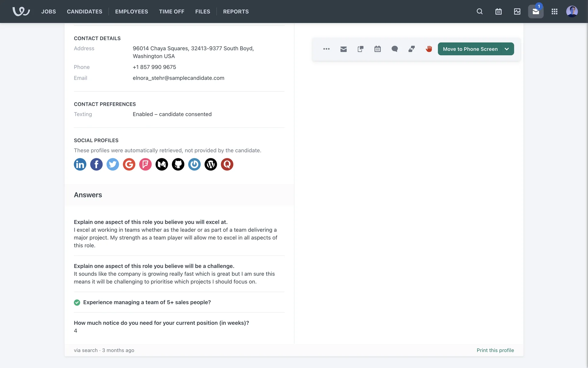Open Reports in top navigation
This screenshot has height=368, width=588.
[236, 12]
